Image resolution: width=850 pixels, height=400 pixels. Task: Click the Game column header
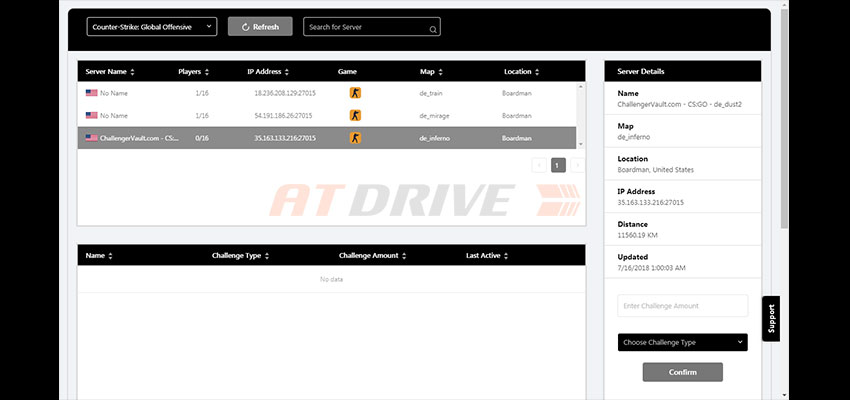(347, 72)
